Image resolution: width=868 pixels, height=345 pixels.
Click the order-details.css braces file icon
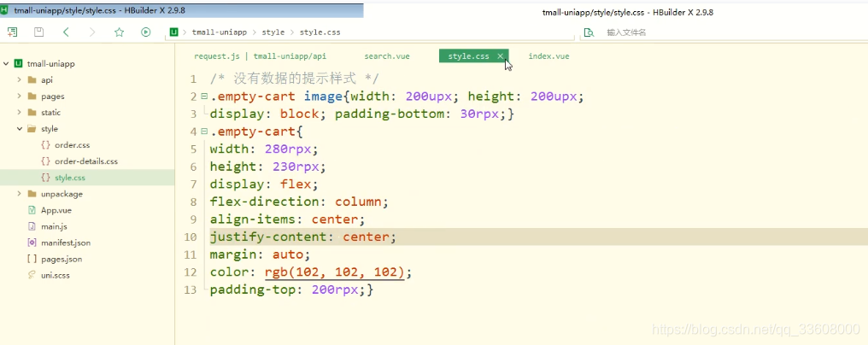pos(45,161)
